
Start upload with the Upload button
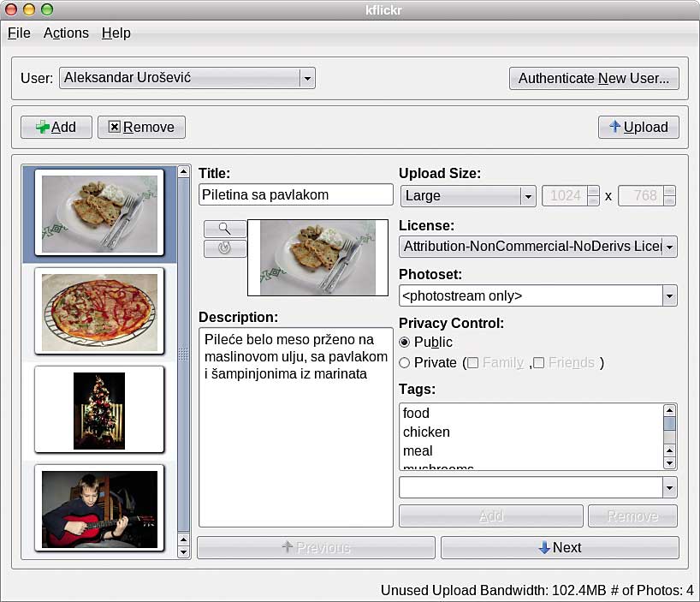[638, 128]
